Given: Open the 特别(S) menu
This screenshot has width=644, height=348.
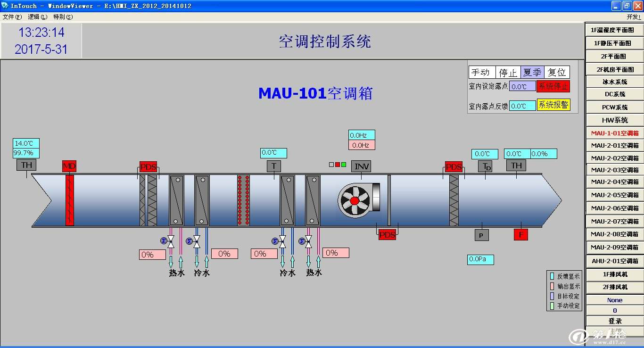Looking at the screenshot, I should click(x=63, y=17).
